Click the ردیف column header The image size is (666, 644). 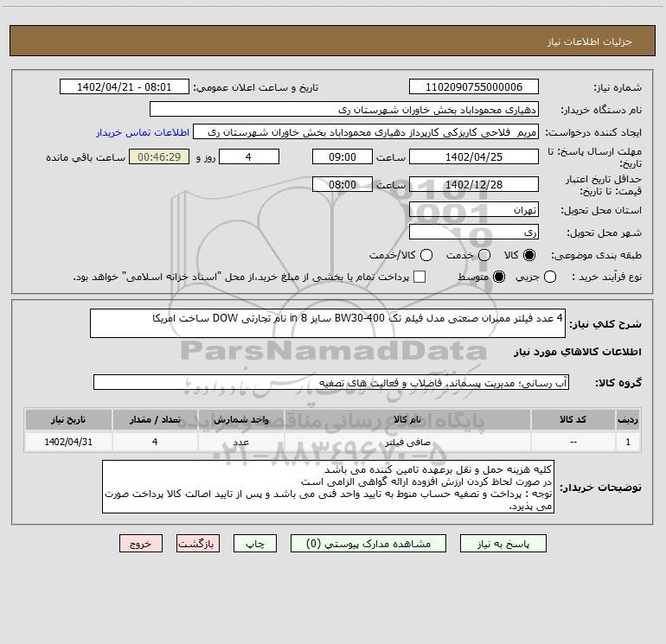(x=628, y=419)
